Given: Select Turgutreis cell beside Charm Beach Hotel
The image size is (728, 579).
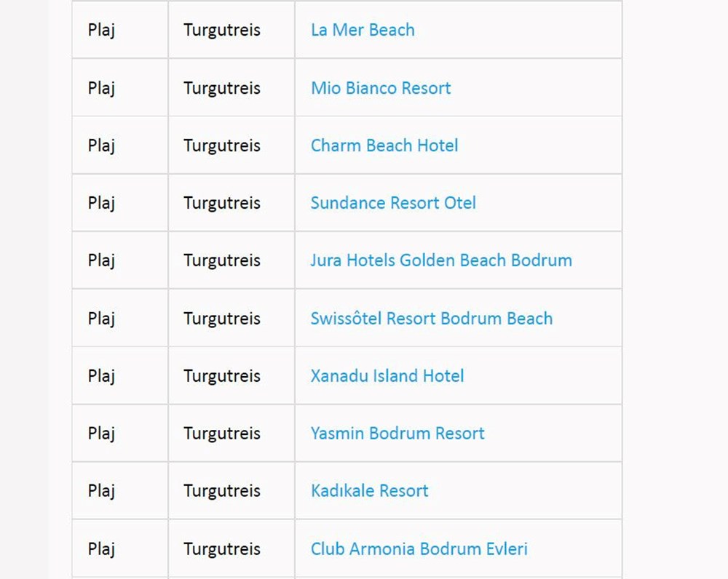Looking at the screenshot, I should pos(222,145).
